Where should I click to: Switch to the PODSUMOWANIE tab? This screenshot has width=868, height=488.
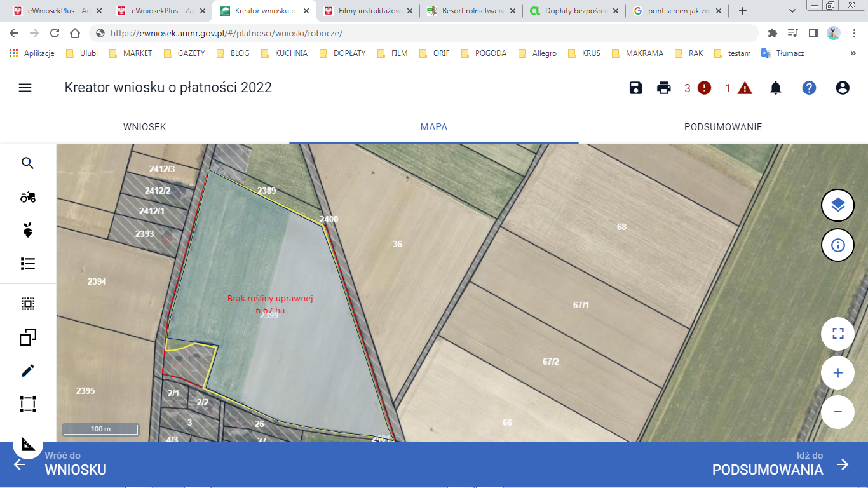tap(722, 127)
